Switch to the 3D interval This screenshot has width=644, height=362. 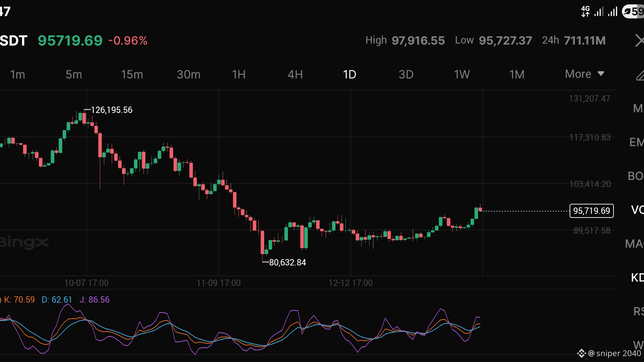tap(406, 74)
